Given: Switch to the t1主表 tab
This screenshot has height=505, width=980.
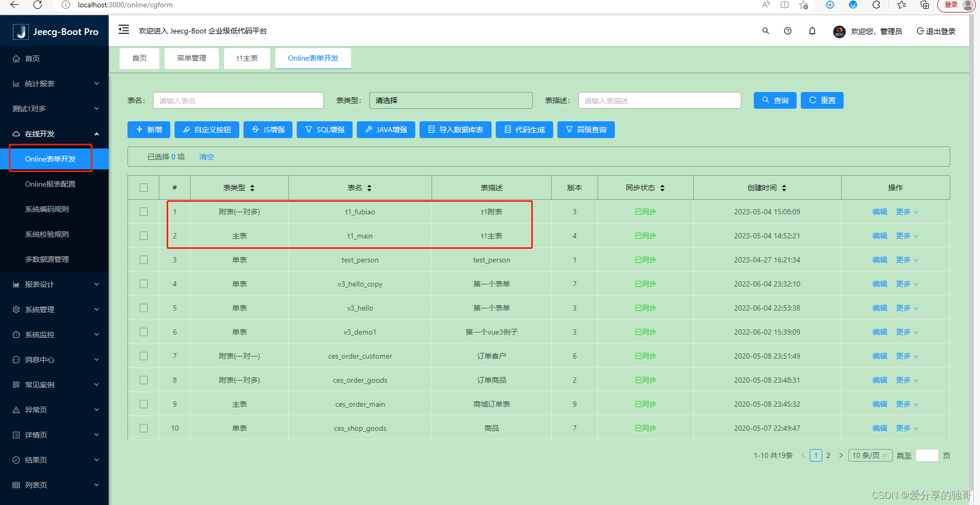Looking at the screenshot, I should pos(247,58).
